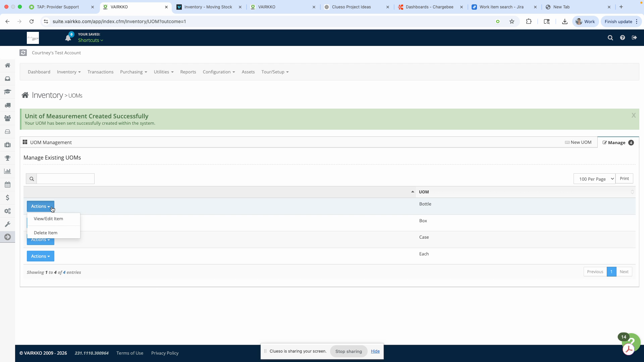Screen dimensions: 644x362
Task: Bookmark this page with the star icon
Action: tap(512, 21)
